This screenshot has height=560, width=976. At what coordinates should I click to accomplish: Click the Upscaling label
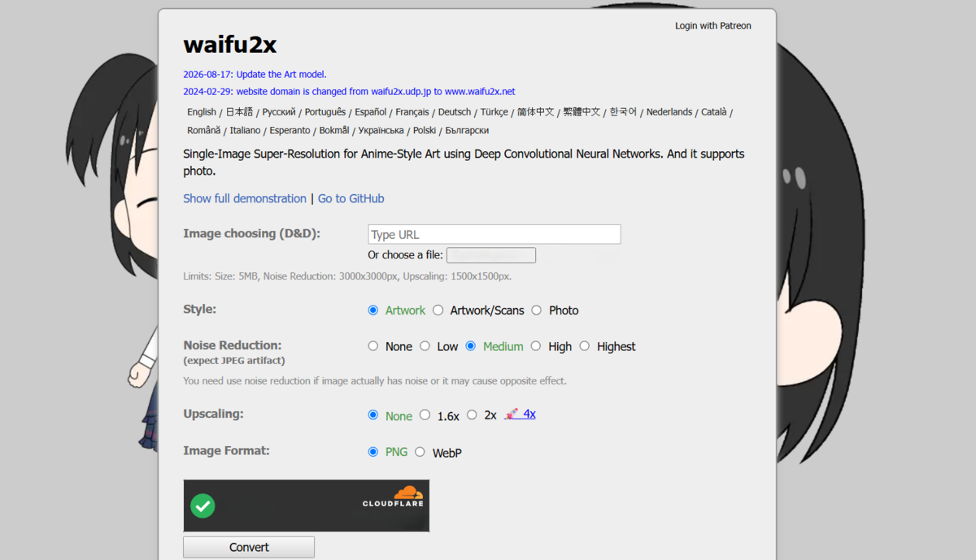coord(213,414)
